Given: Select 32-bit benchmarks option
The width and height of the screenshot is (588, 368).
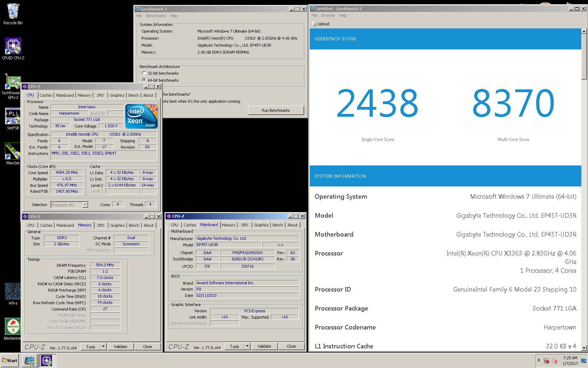Looking at the screenshot, I should coord(144,73).
